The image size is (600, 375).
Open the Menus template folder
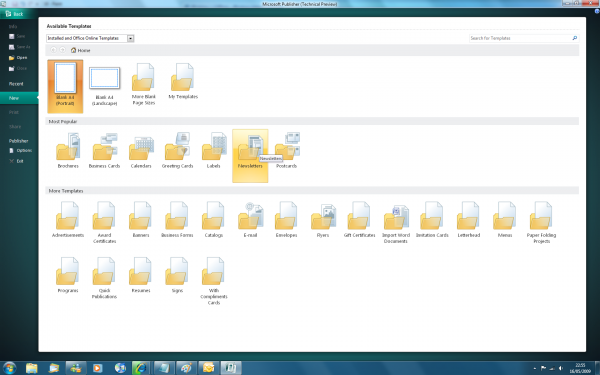pyautogui.click(x=505, y=220)
